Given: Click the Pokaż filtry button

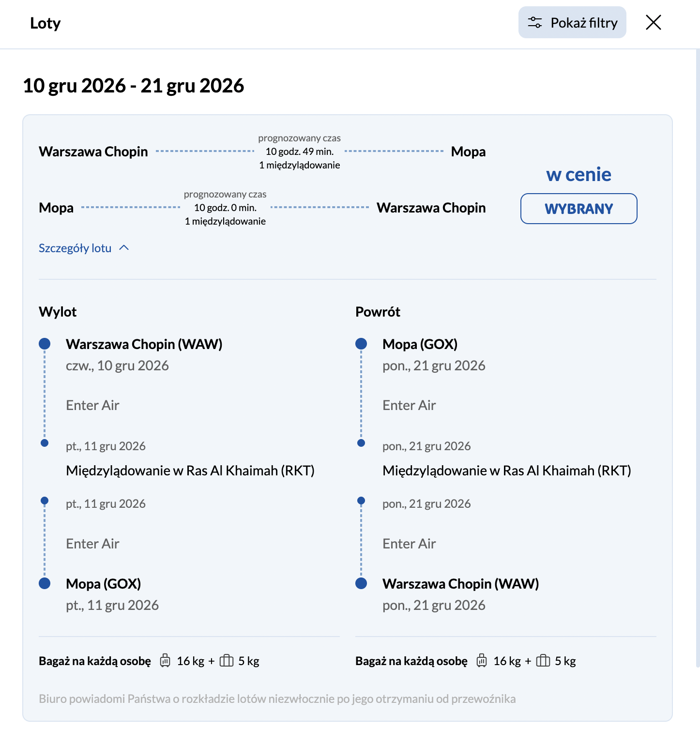Looking at the screenshot, I should click(572, 22).
